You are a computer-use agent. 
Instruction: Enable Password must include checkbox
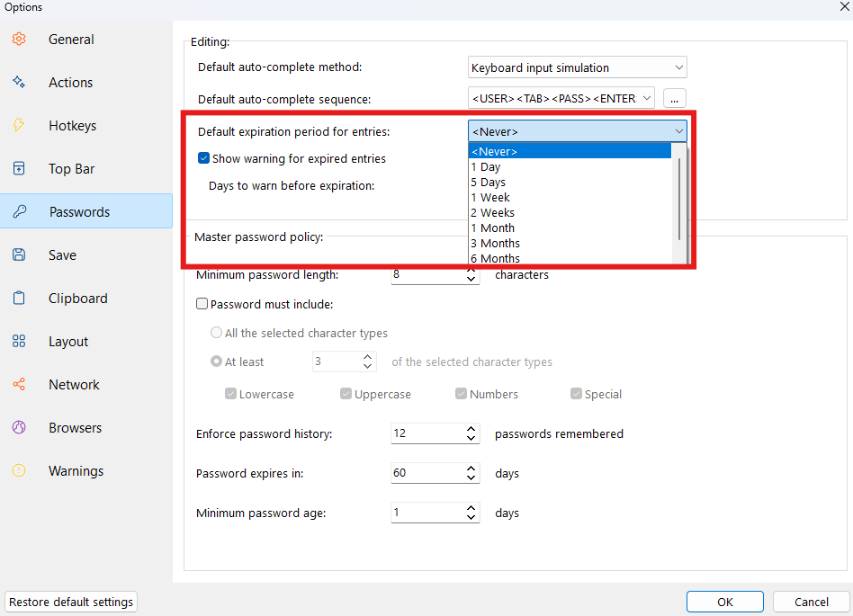point(202,304)
